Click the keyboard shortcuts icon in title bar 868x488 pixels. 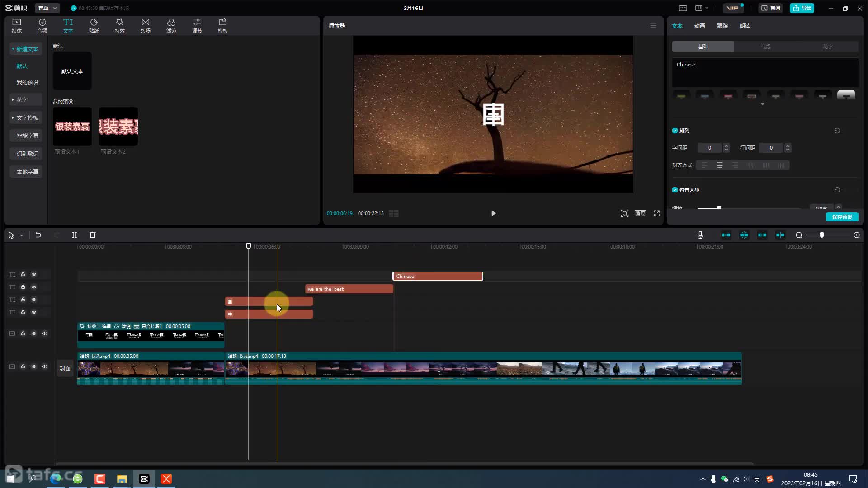683,8
